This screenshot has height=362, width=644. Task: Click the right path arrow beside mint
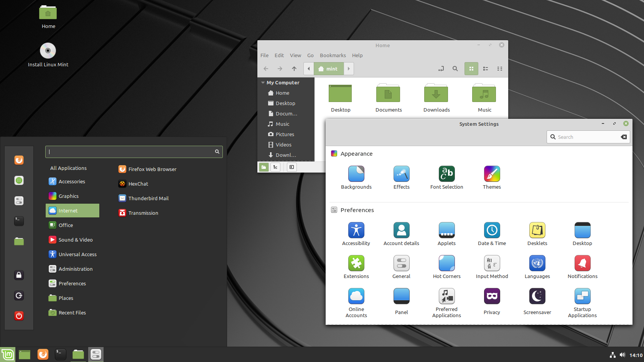tap(349, 69)
